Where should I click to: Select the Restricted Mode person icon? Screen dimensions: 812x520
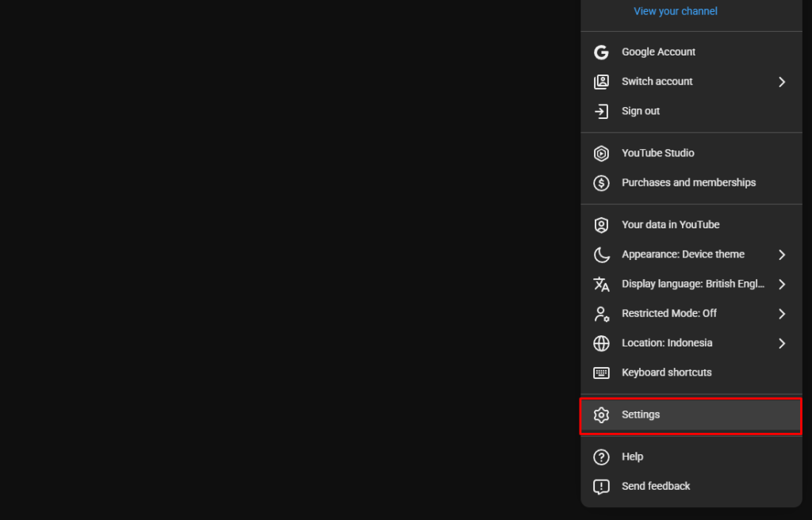[x=601, y=313]
